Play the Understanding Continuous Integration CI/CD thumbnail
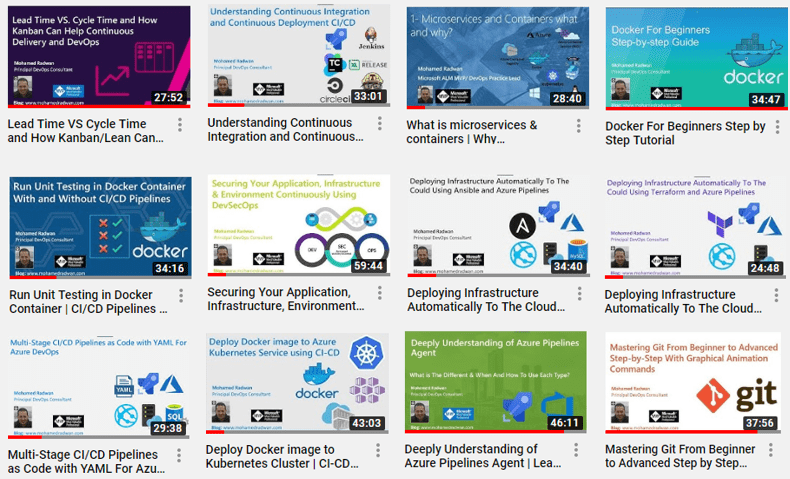Screen dimensions: 790x479 point(299,55)
